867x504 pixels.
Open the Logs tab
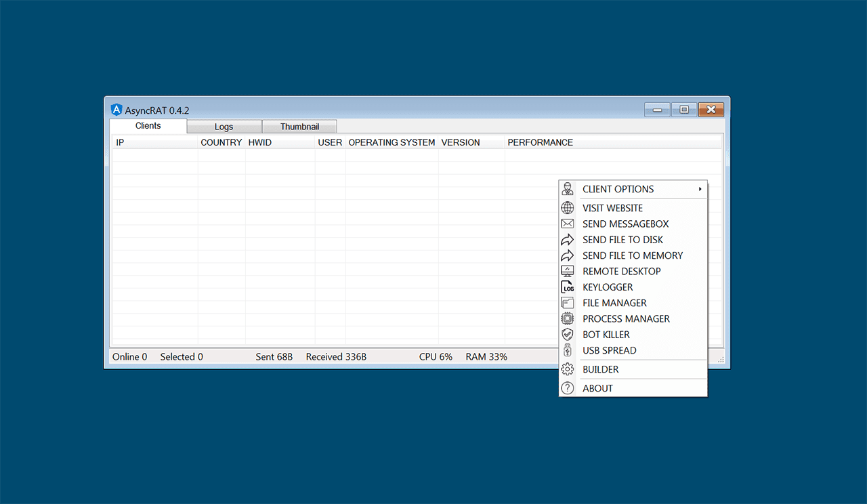(x=224, y=127)
